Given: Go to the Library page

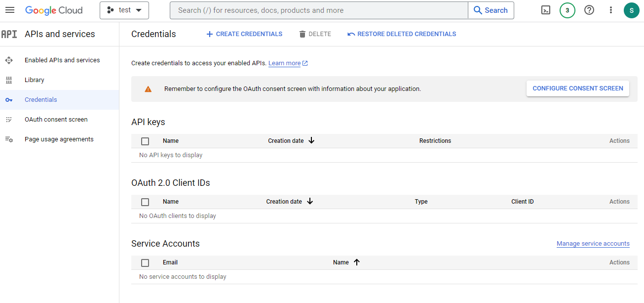Looking at the screenshot, I should (x=59, y=80).
